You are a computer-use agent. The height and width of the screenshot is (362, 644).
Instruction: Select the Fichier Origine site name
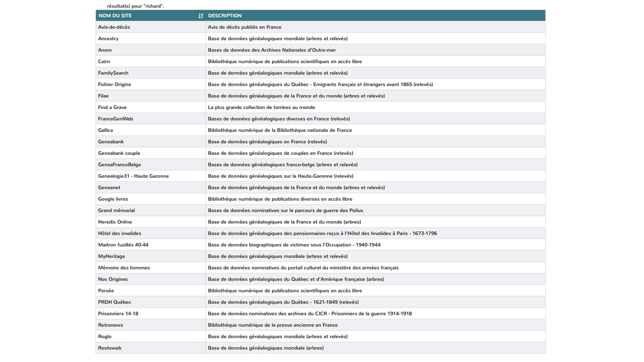[x=114, y=84]
